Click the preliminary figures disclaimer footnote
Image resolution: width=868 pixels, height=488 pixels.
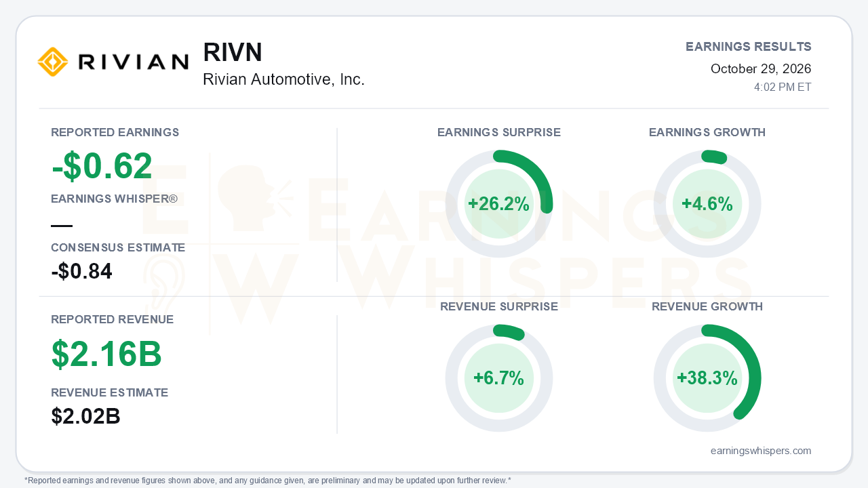pyautogui.click(x=268, y=480)
